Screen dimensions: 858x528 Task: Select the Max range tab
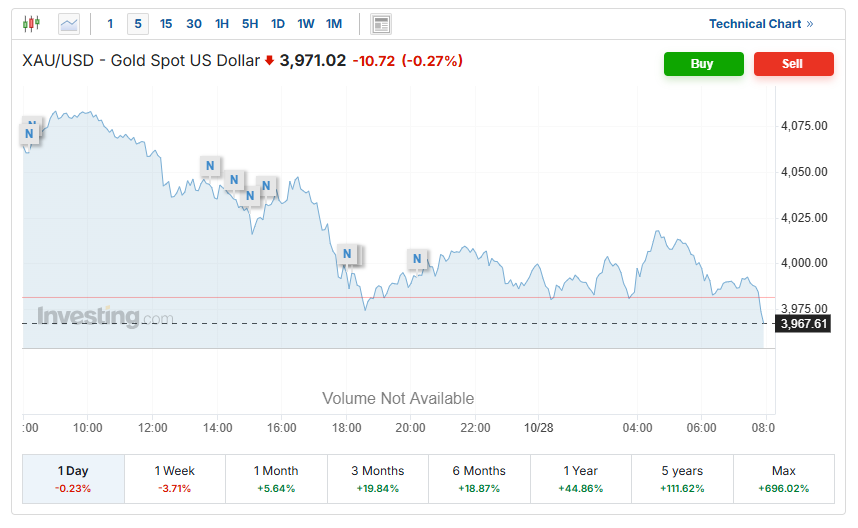(784, 478)
